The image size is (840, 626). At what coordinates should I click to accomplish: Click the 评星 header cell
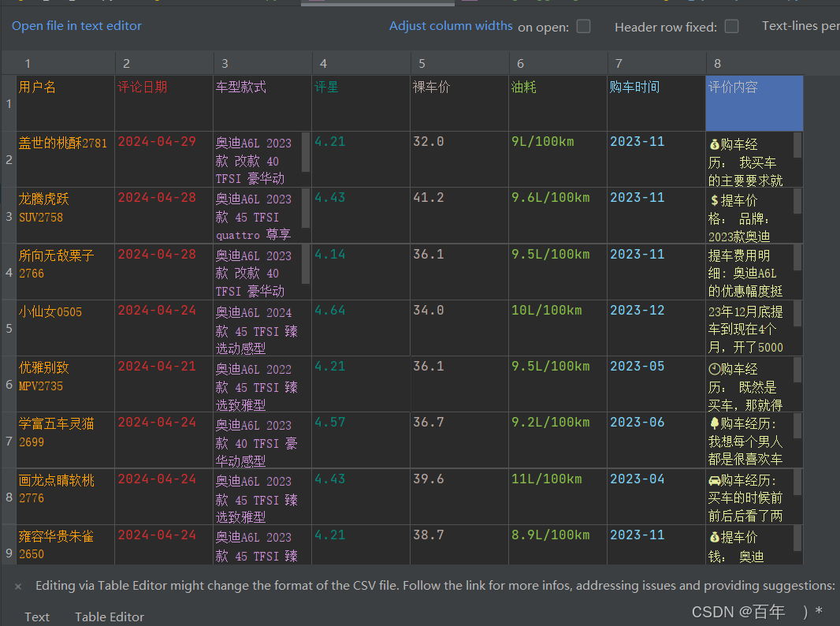click(x=361, y=103)
